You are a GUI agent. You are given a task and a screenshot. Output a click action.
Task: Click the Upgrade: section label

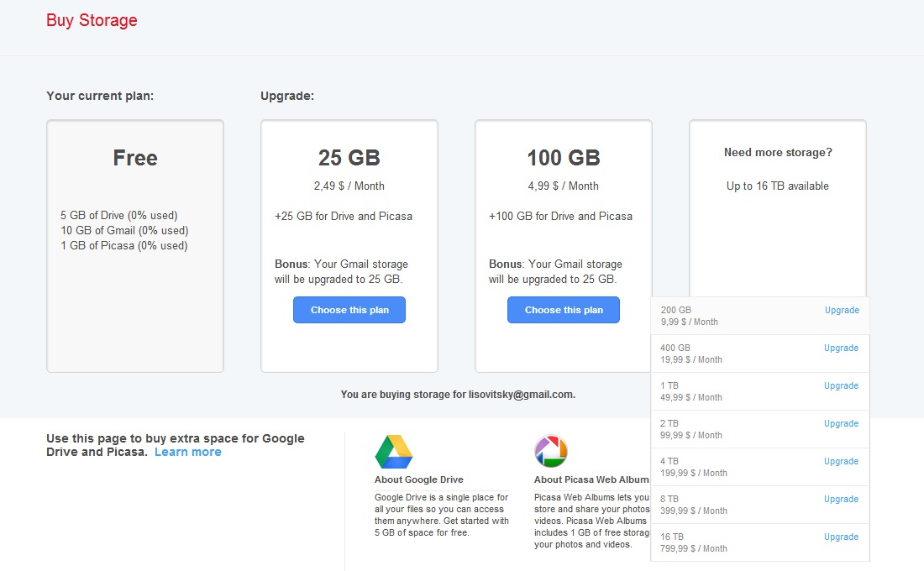coord(287,96)
